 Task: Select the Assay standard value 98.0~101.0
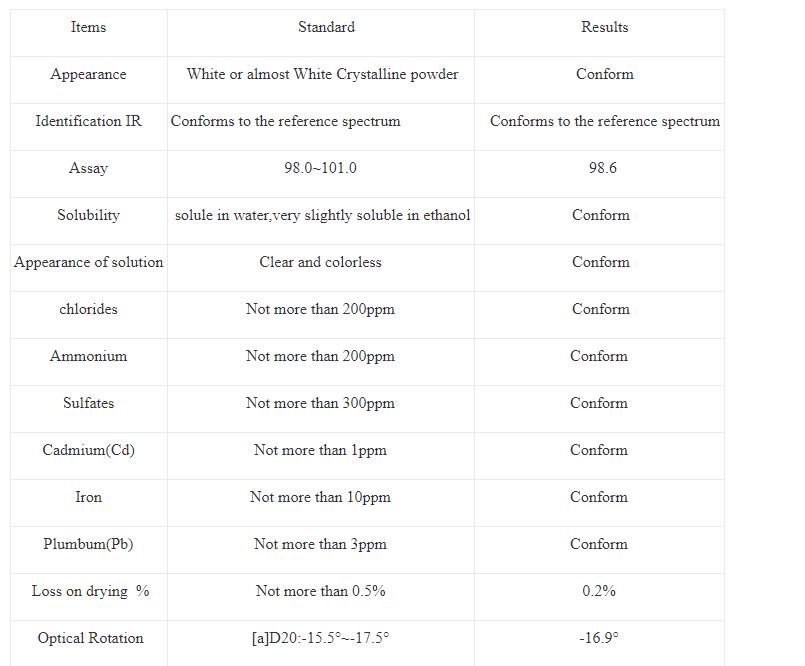tap(320, 168)
